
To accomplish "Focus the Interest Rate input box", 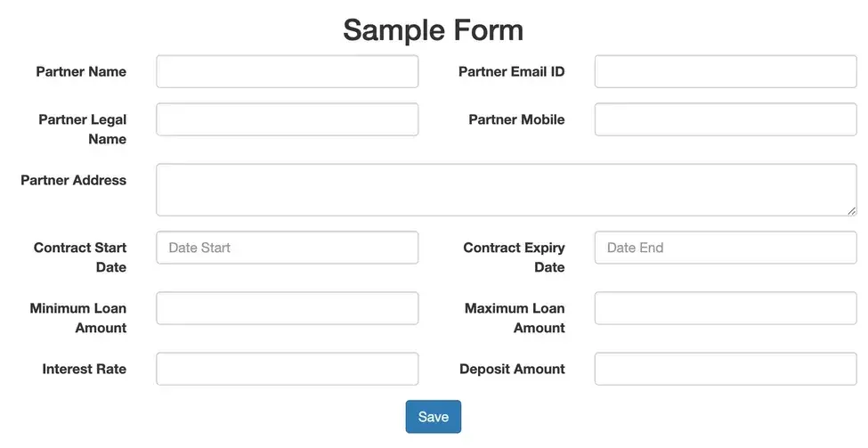I will pyautogui.click(x=287, y=369).
